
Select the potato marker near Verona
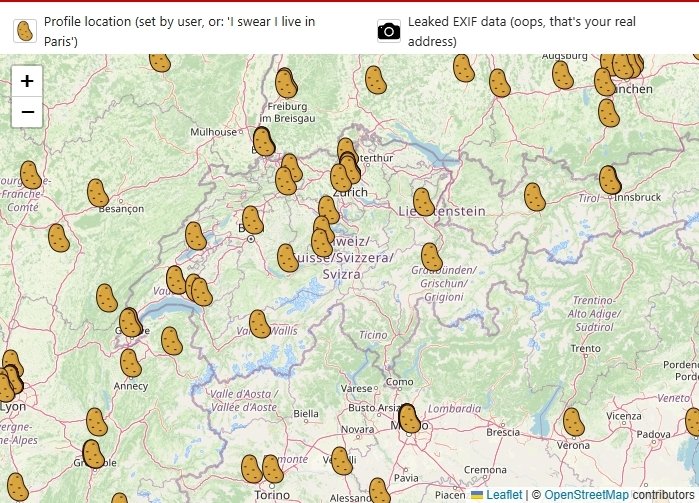tap(573, 422)
